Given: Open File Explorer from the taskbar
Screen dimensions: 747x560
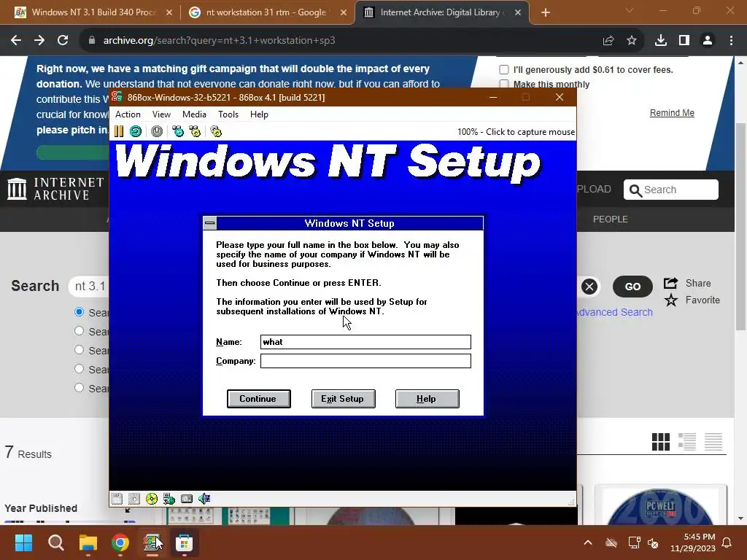Looking at the screenshot, I should click(x=88, y=542).
